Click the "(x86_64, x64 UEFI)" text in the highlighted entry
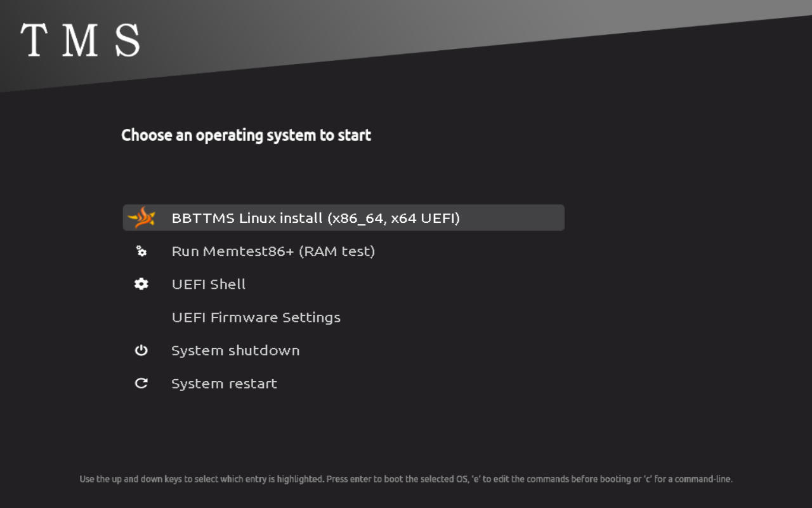The height and width of the screenshot is (508, 812). [x=393, y=218]
